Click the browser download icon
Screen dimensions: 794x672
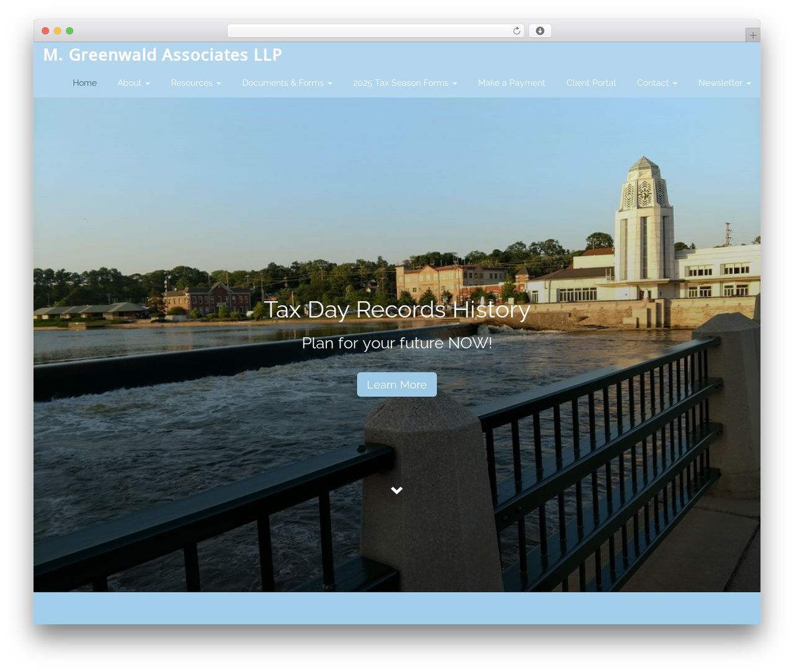(540, 31)
